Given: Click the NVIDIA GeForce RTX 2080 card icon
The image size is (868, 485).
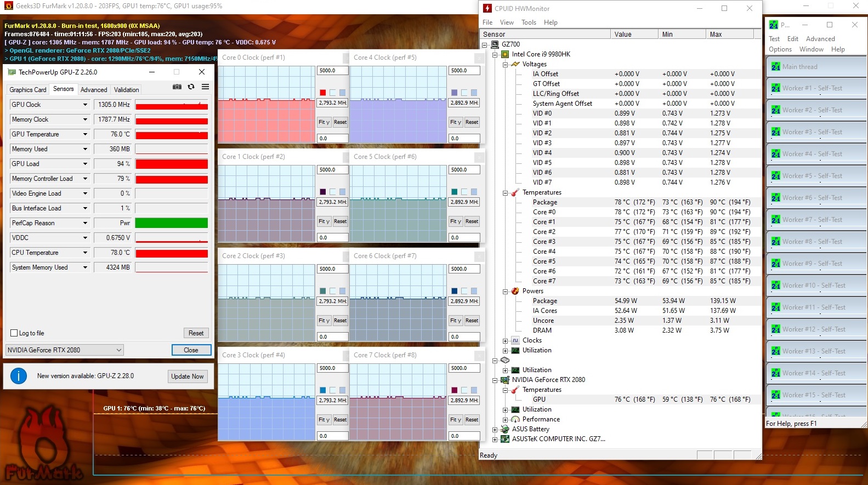Looking at the screenshot, I should coord(505,380).
